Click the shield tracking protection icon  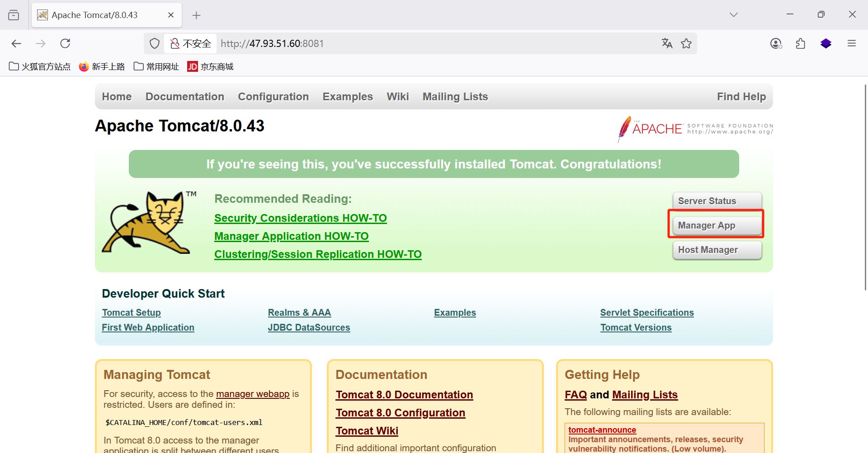155,43
